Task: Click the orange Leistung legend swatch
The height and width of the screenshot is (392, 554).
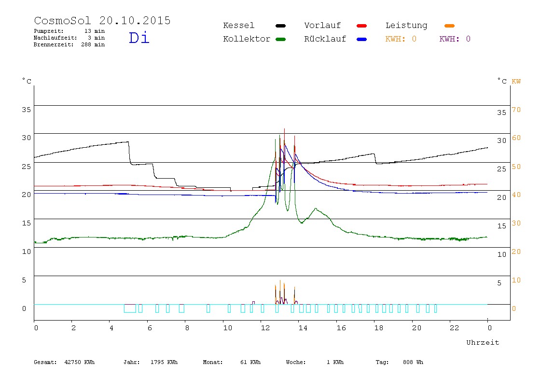Action: click(449, 26)
